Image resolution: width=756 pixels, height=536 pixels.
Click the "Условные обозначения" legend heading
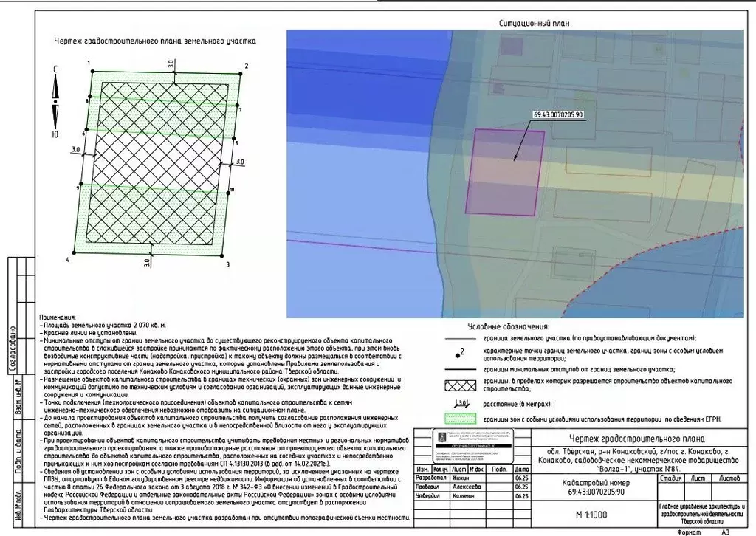point(508,327)
